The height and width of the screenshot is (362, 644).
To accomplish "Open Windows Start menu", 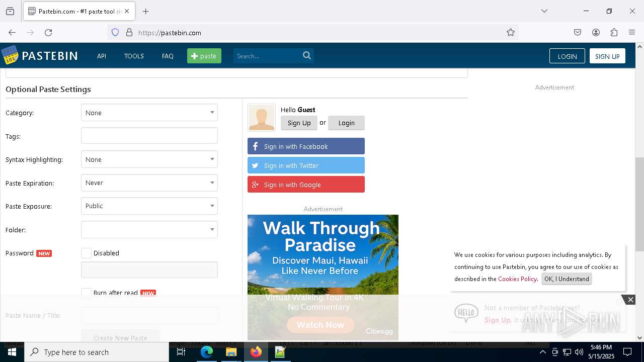I will coord(12,352).
